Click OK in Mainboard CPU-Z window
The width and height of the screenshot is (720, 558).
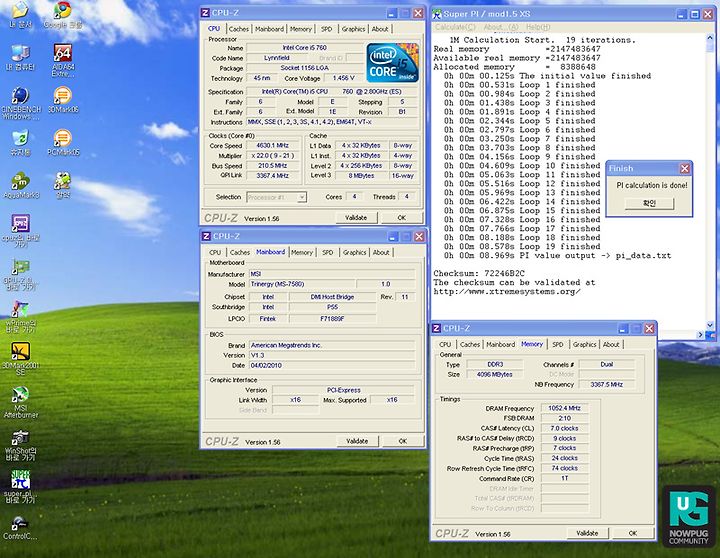(x=403, y=441)
